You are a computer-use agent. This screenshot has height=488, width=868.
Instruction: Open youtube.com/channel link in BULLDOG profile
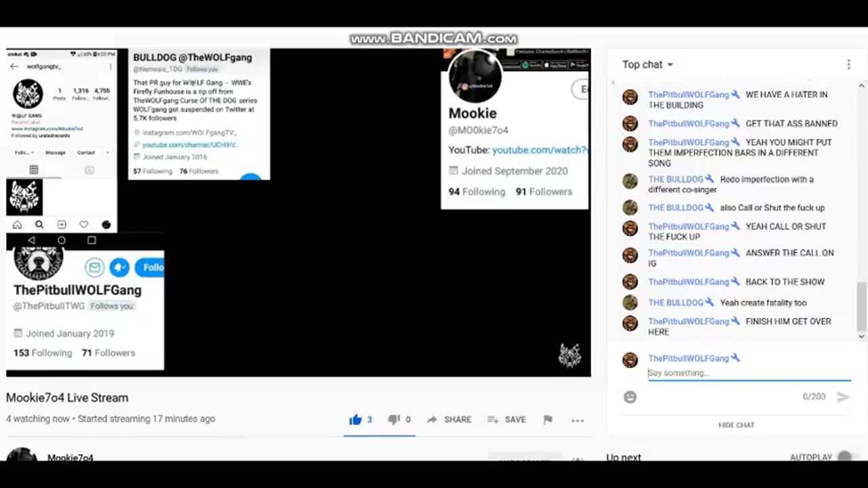click(190, 145)
